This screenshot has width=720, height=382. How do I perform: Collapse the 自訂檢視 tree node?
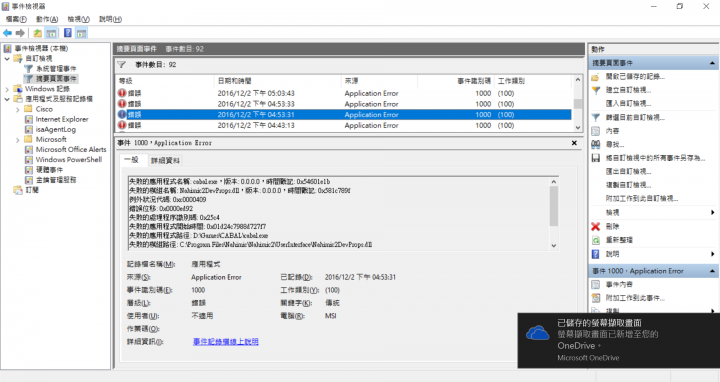coord(7,58)
